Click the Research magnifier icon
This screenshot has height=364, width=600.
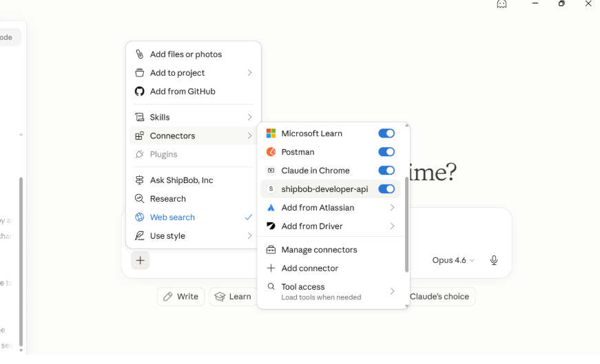pyautogui.click(x=140, y=199)
